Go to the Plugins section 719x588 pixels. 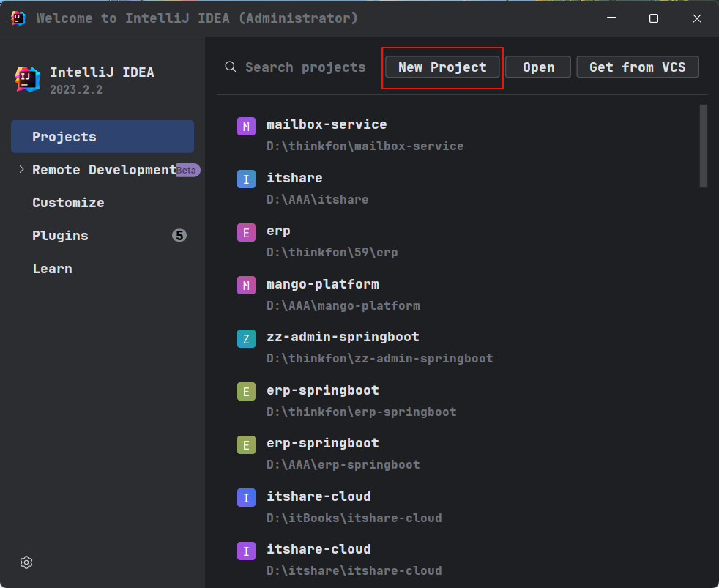point(60,236)
